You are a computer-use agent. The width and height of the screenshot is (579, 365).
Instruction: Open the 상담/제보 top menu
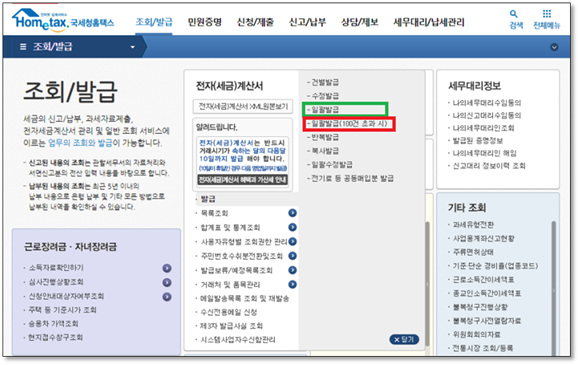pyautogui.click(x=360, y=22)
